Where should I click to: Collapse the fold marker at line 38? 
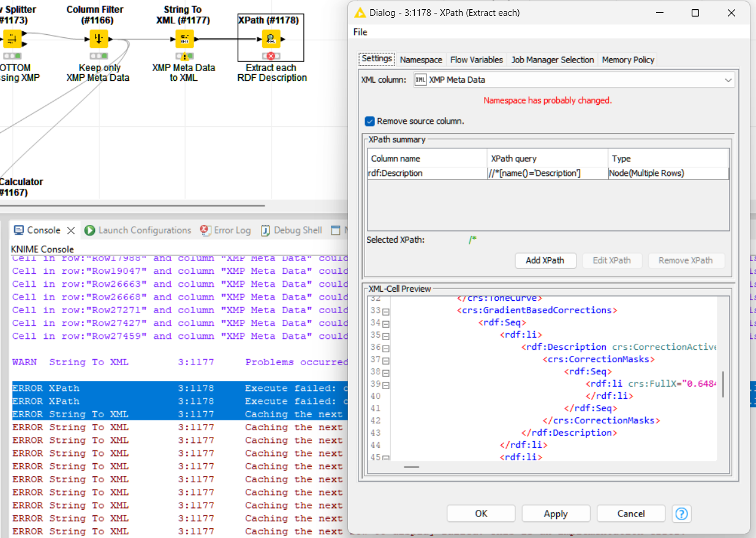(x=387, y=372)
